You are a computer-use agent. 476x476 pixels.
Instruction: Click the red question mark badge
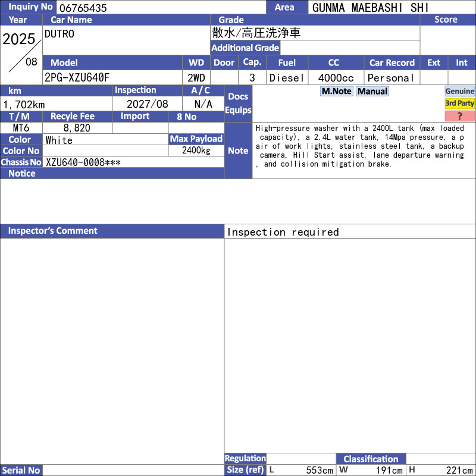click(x=459, y=116)
